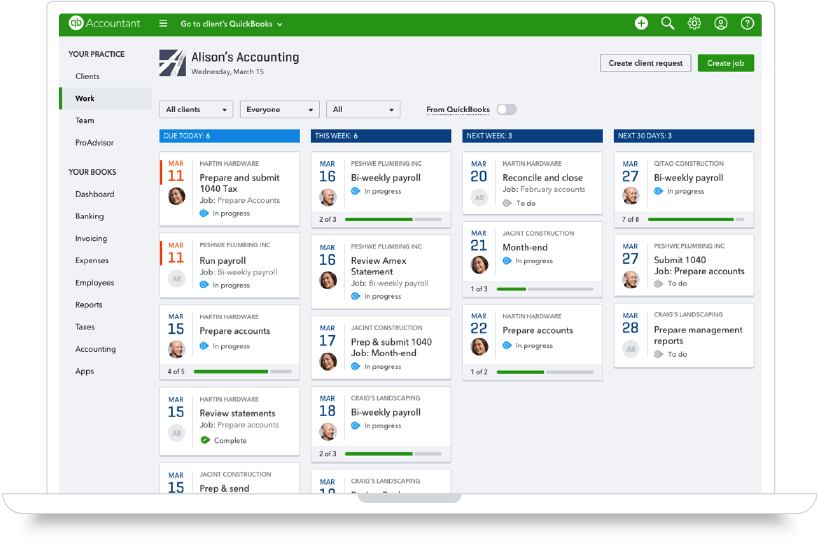This screenshot has height=553, width=819.
Task: Click 'Wednesday, March 15' date text
Action: [227, 72]
